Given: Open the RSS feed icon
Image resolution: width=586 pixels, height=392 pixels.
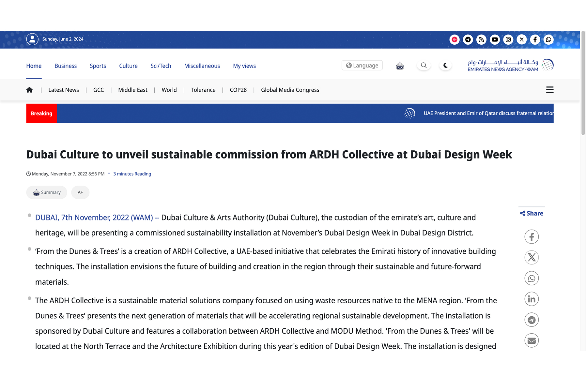Looking at the screenshot, I should [481, 39].
